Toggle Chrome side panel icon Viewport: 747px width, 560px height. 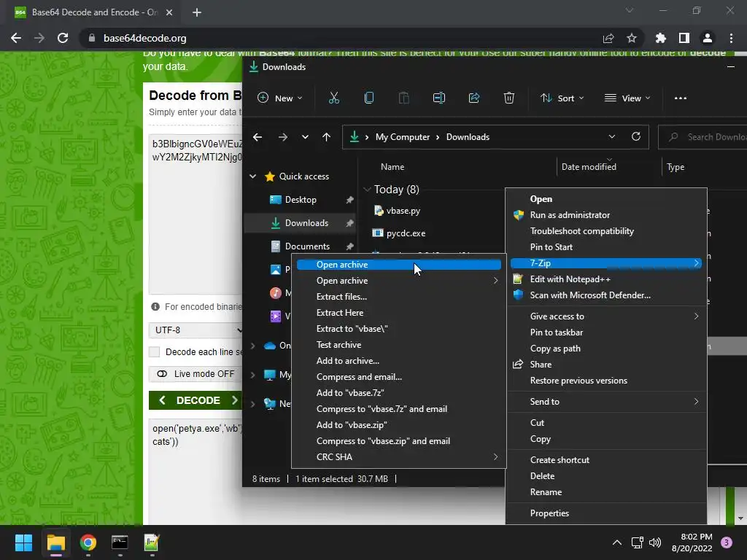684,38
